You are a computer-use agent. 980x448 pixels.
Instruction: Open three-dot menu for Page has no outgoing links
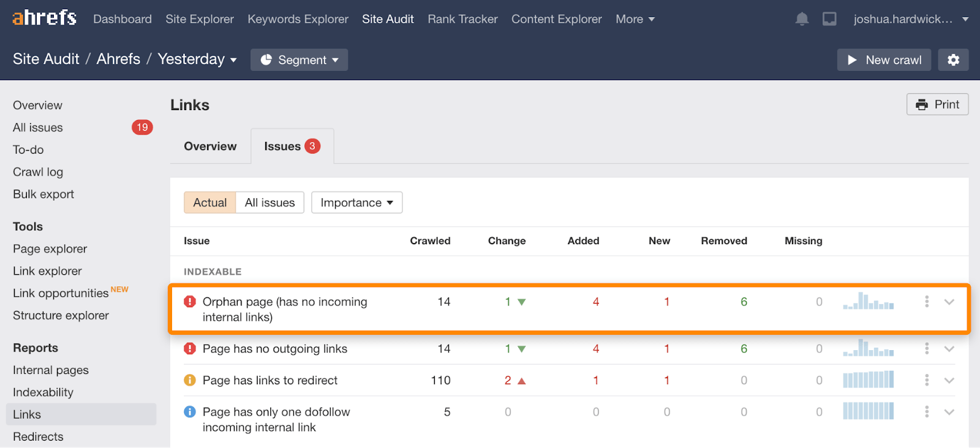[x=927, y=349]
